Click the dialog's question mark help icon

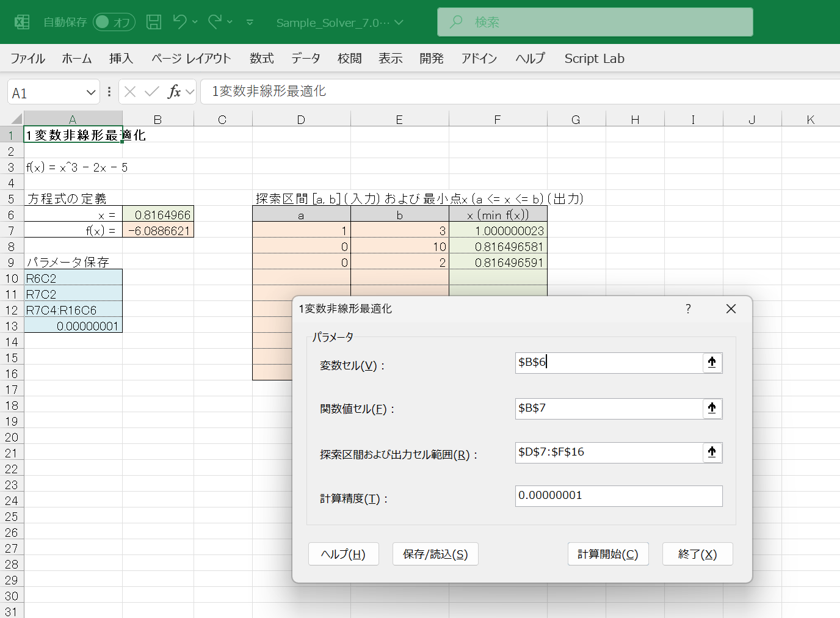click(688, 309)
